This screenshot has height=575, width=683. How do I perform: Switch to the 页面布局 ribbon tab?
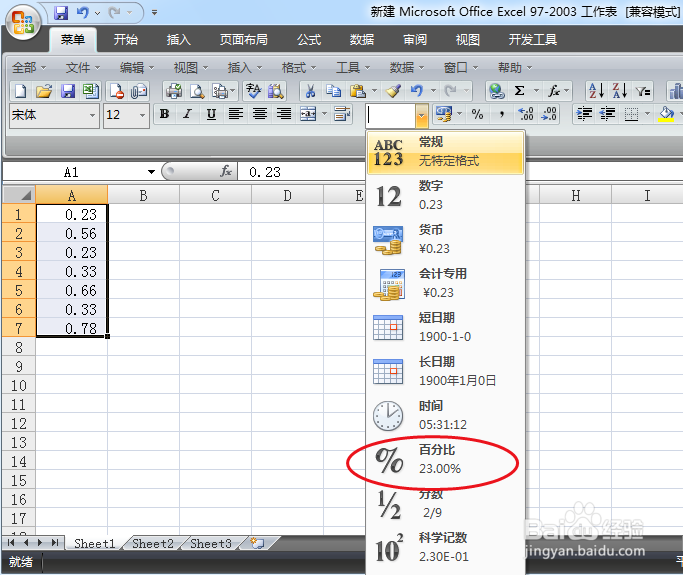point(243,40)
